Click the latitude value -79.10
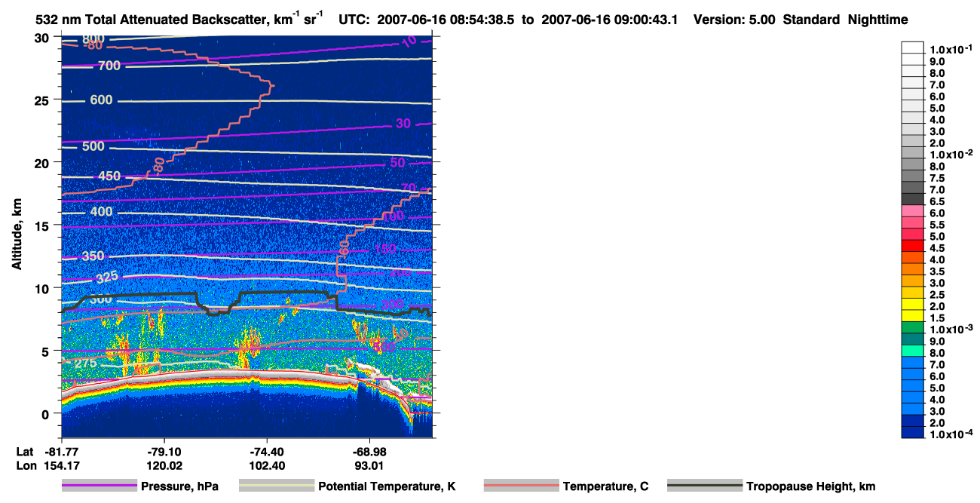980x503 pixels. pyautogui.click(x=164, y=453)
